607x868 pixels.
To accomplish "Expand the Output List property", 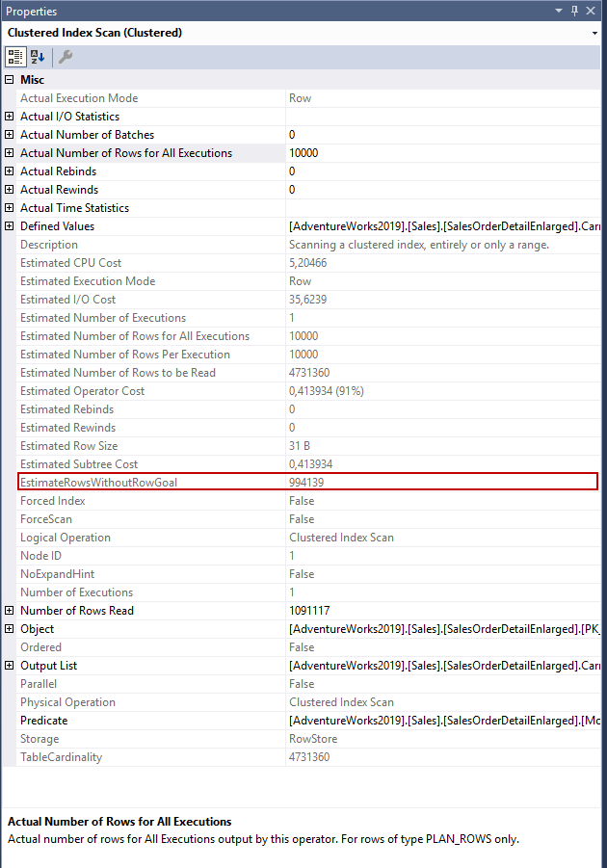I will pyautogui.click(x=10, y=666).
